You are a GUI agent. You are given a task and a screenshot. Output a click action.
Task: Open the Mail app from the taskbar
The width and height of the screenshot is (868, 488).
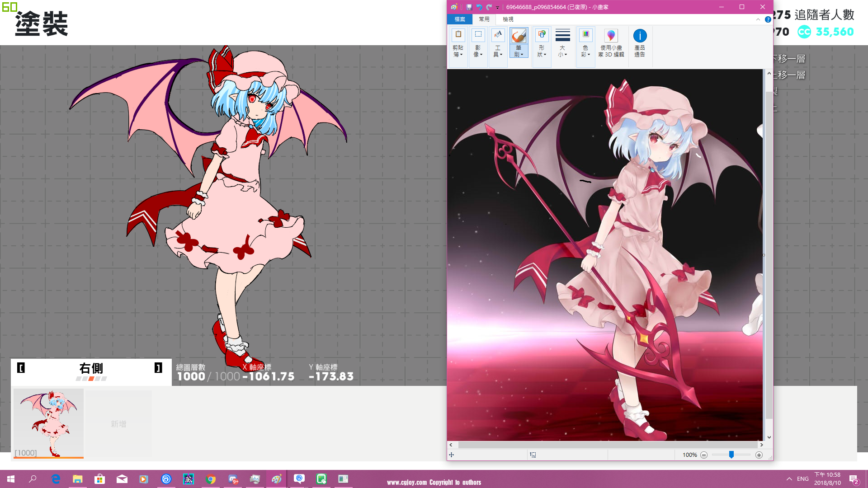(122, 479)
